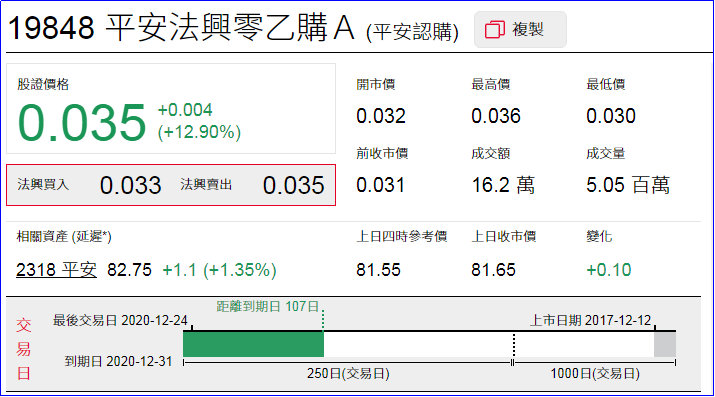The height and width of the screenshot is (397, 715).
Task: Click the 法興買入 bid value 0.033
Action: (x=130, y=186)
